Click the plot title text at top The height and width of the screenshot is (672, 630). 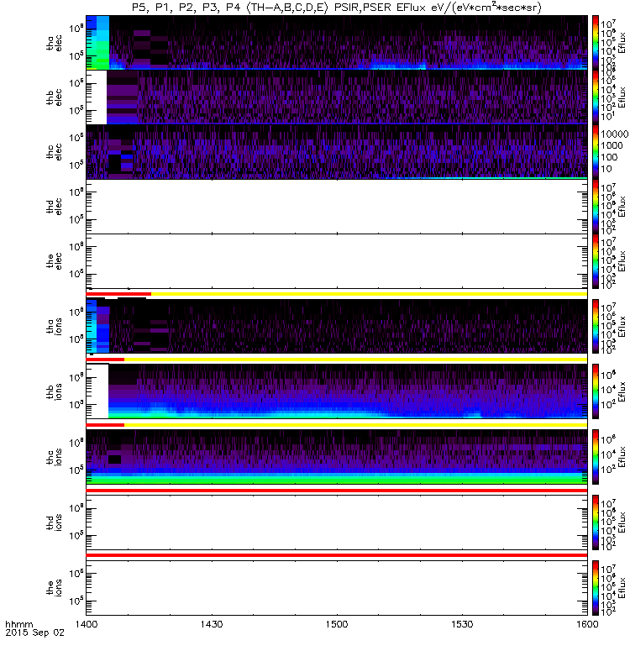(x=337, y=8)
